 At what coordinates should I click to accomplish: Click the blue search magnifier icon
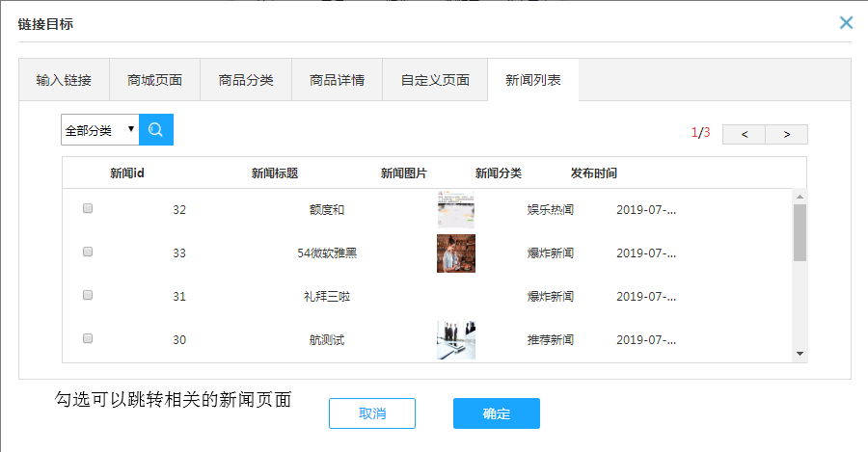point(156,129)
